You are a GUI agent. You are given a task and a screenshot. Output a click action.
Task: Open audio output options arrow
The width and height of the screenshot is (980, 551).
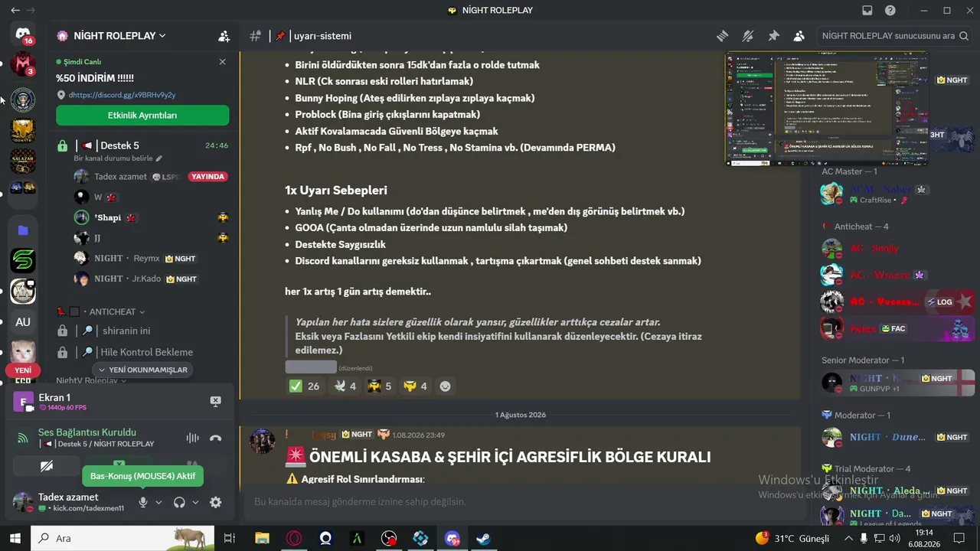[x=195, y=502]
